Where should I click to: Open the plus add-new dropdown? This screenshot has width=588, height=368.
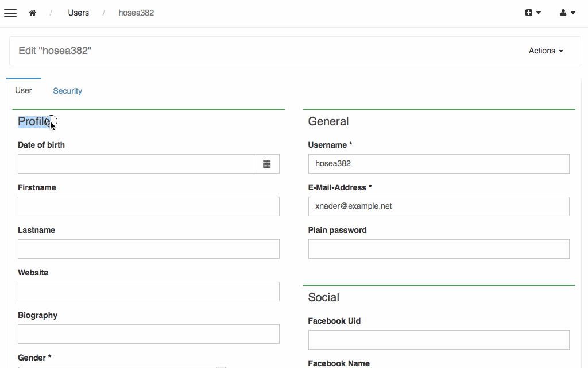[x=532, y=13]
